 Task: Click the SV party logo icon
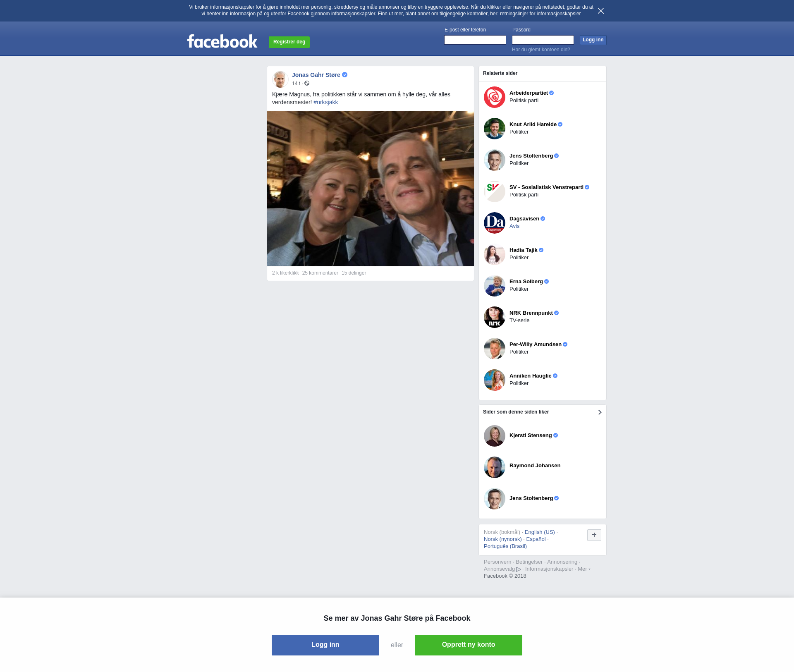(494, 191)
